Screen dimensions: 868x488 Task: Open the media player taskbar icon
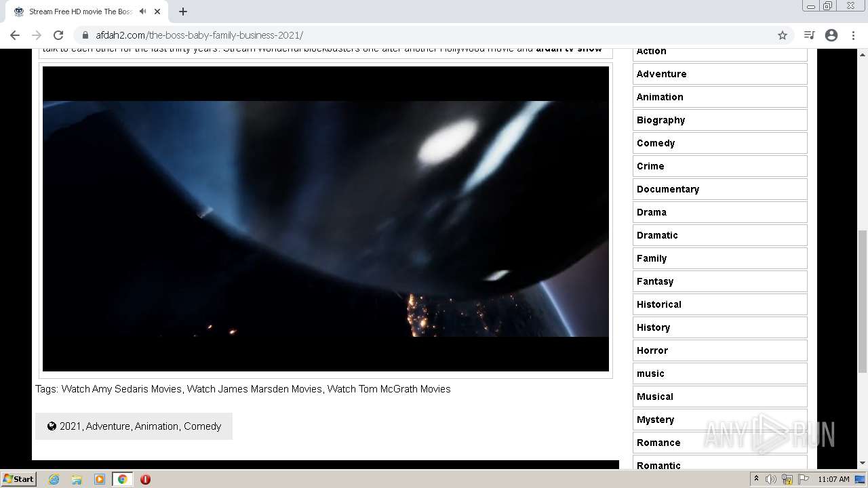pyautogui.click(x=100, y=479)
